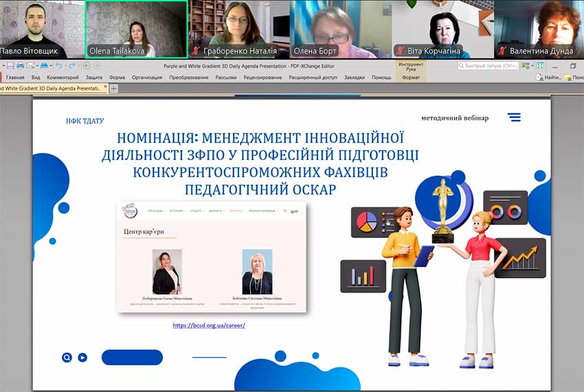Image resolution: width=584 pixels, height=392 pixels.
Task: Click the Undo arrow icon
Action: pos(59,66)
